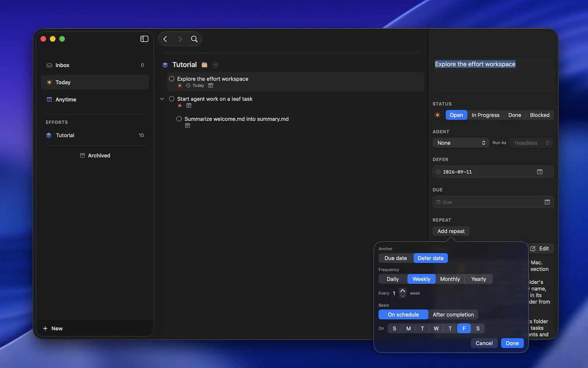Set status to Done
Viewport: 588px width, 368px height.
point(514,115)
